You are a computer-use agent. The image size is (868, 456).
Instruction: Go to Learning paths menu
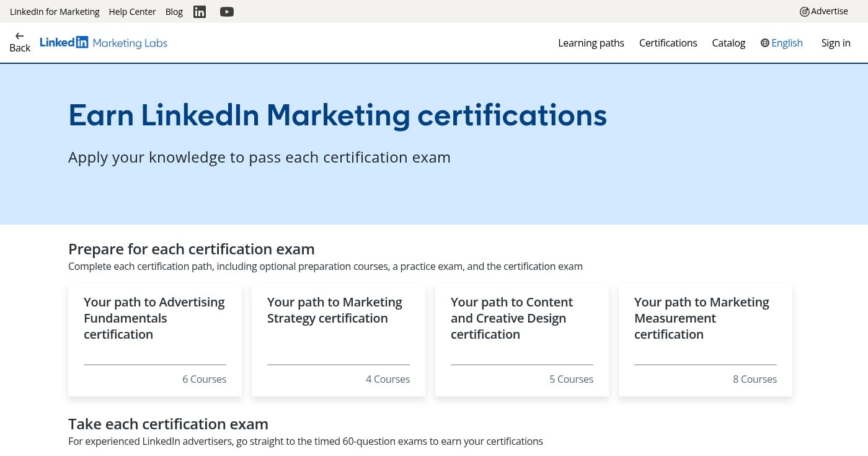(x=591, y=43)
